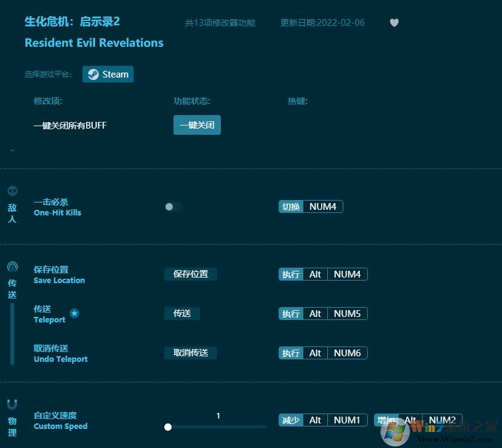Select the Steam platform button
The width and height of the screenshot is (502, 448).
[108, 74]
